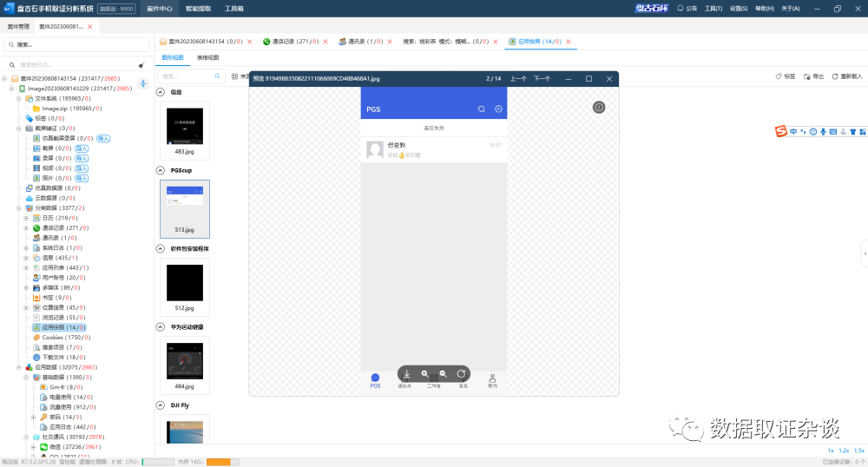Click the download icon in preview toolbar

pyautogui.click(x=406, y=374)
